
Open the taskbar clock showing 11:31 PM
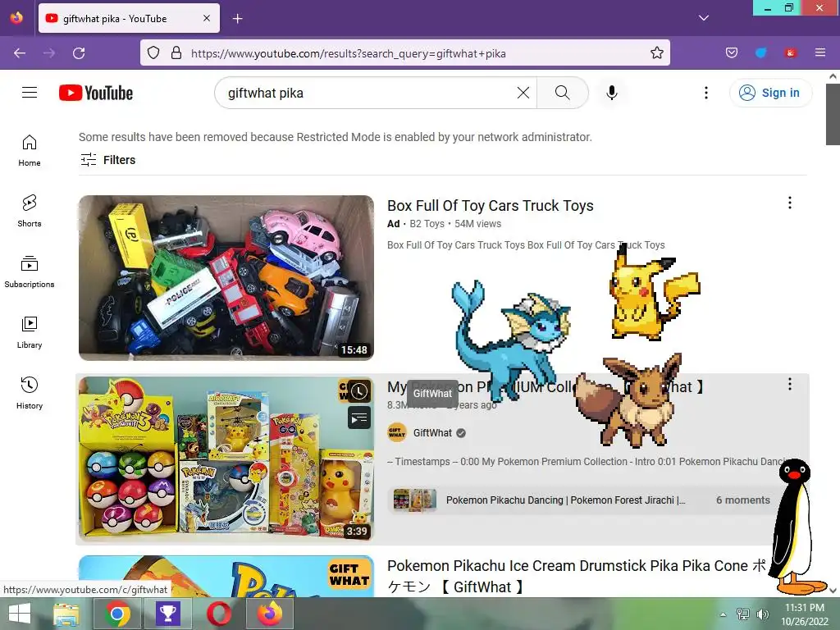click(805, 614)
